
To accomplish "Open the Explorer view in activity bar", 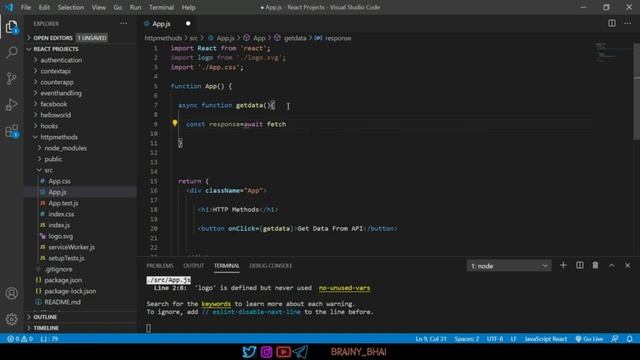I will pyautogui.click(x=12, y=27).
